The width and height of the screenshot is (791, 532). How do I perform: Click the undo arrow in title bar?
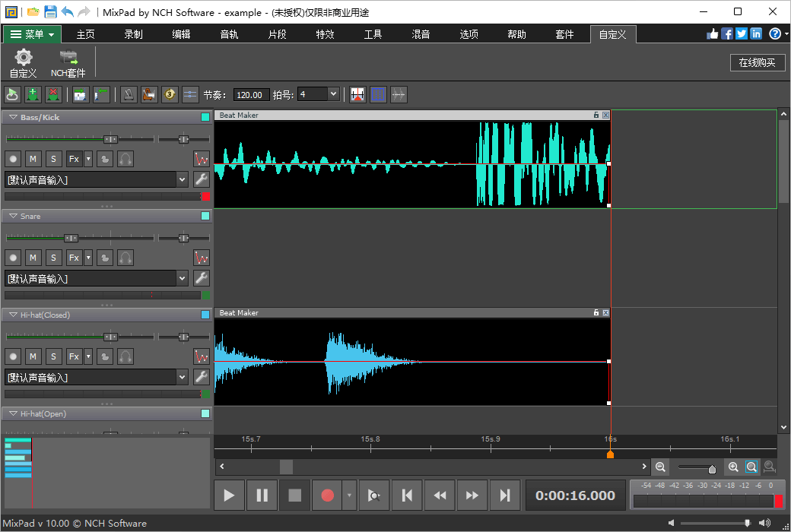67,11
